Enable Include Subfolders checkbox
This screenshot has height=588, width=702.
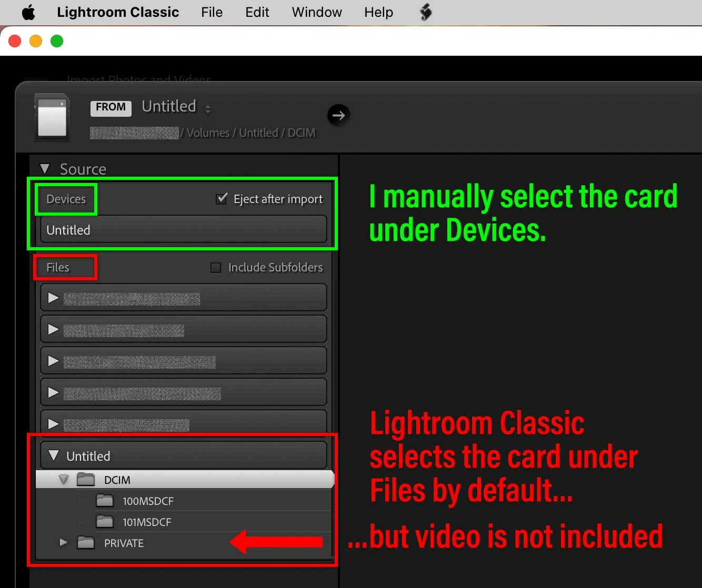tap(215, 268)
